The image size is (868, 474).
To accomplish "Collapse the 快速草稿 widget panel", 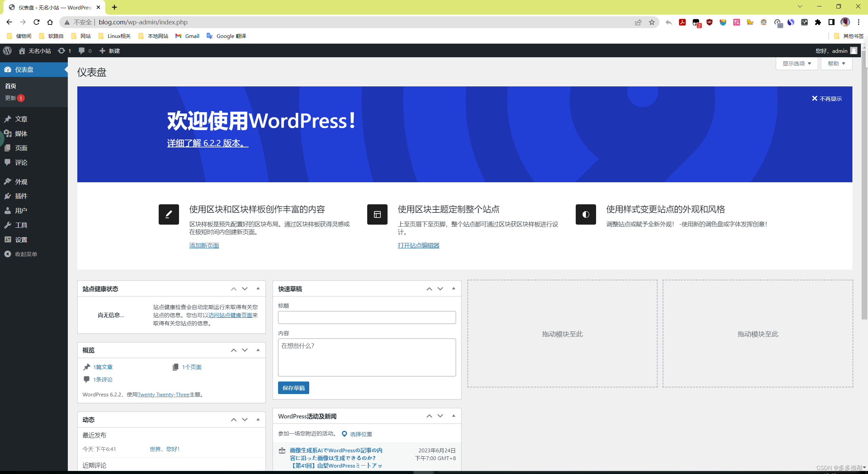I will coord(453,288).
